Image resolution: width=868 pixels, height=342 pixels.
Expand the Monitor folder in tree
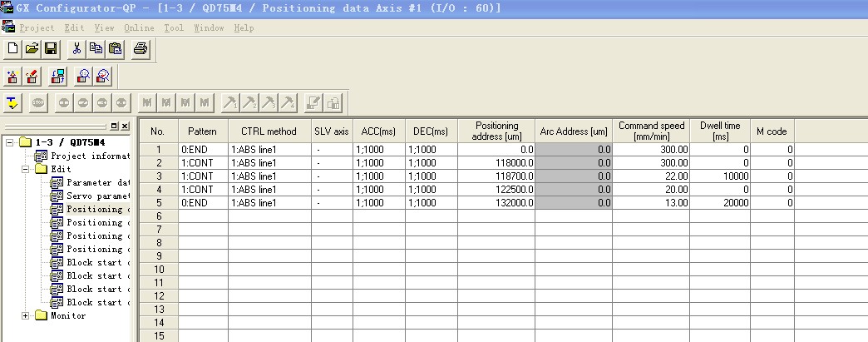[x=26, y=315]
